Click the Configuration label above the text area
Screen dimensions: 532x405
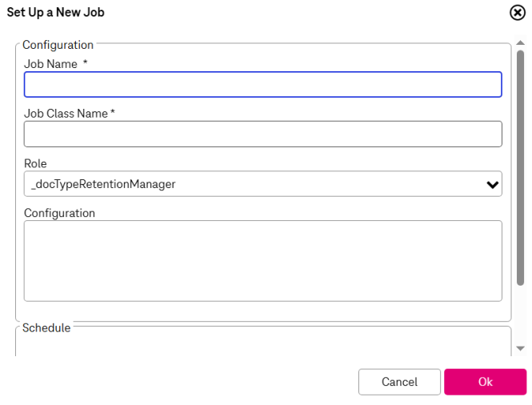click(x=59, y=213)
